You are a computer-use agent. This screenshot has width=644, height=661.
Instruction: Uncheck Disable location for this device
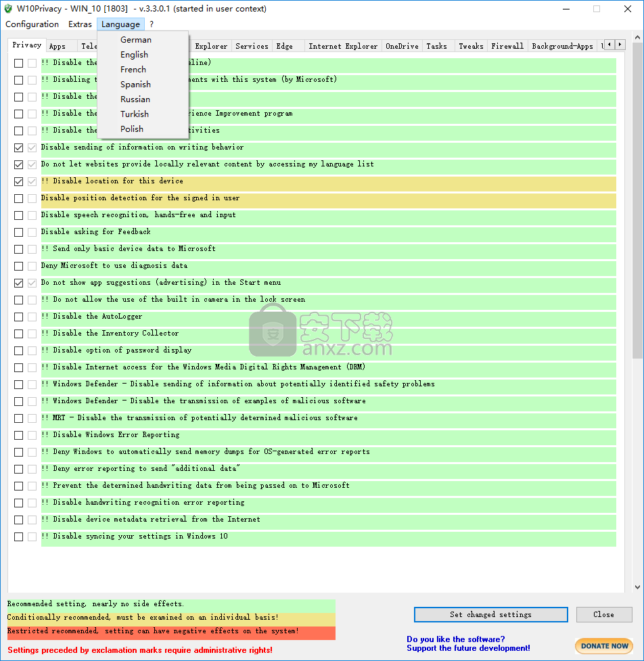(x=18, y=181)
